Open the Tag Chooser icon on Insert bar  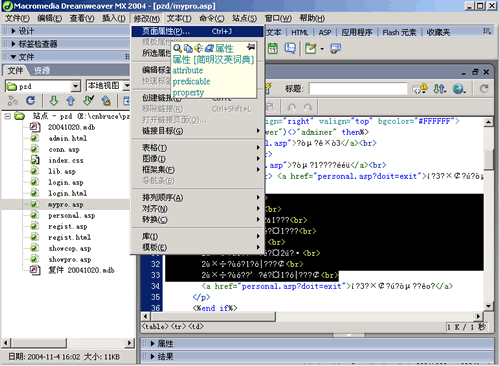click(335, 49)
